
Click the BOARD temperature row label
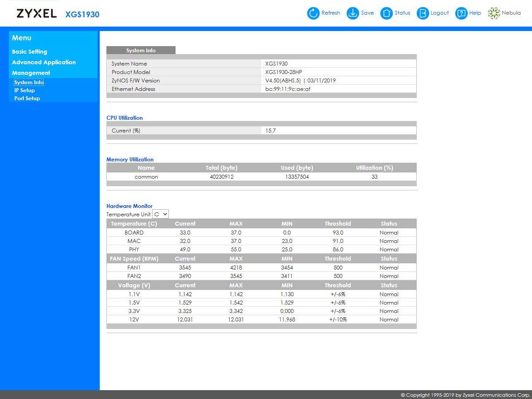pyautogui.click(x=134, y=233)
